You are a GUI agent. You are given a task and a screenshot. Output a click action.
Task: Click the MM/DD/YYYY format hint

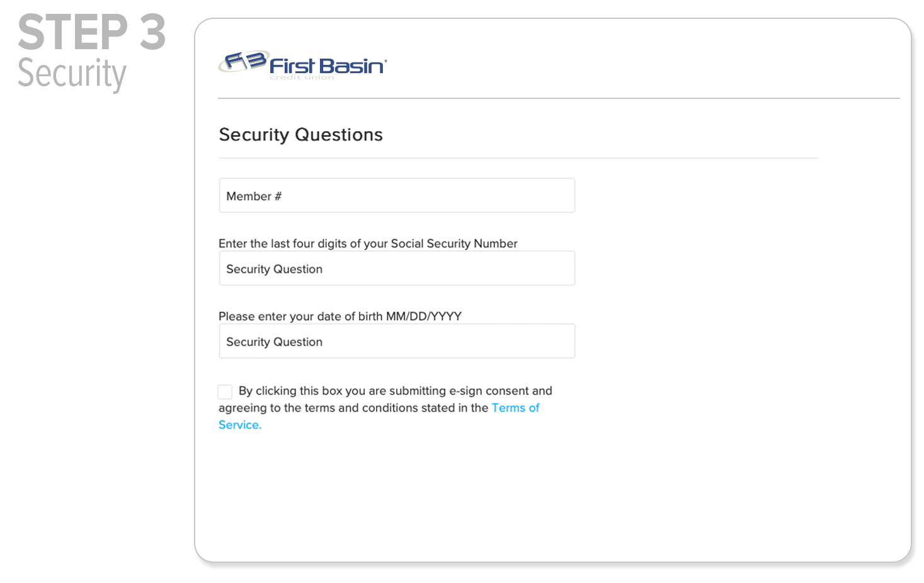click(x=424, y=316)
